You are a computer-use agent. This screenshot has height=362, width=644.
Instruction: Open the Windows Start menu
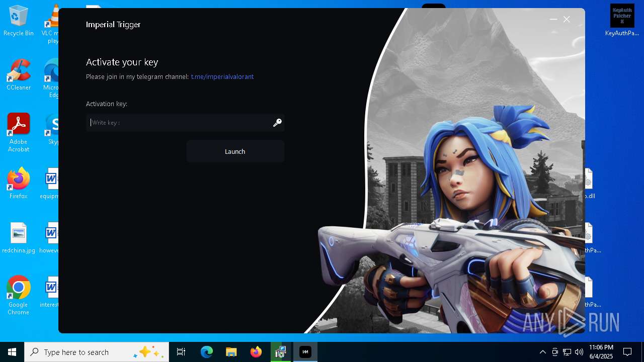tap(12, 352)
